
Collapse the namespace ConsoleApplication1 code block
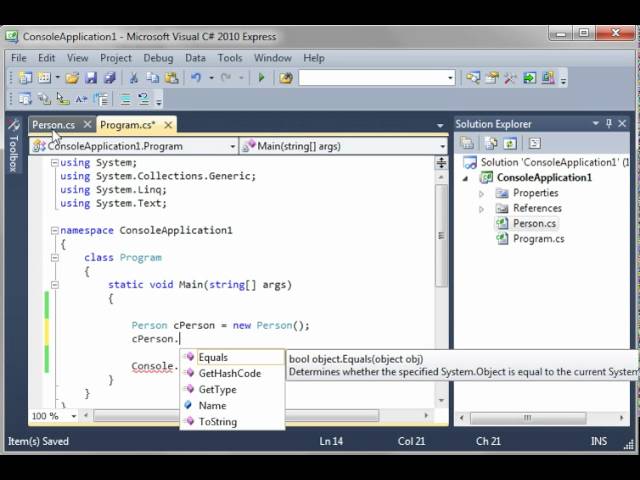point(55,231)
